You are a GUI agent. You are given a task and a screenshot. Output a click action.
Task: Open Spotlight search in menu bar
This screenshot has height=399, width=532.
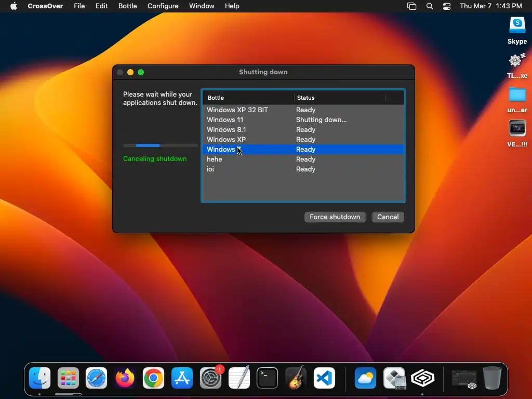pos(430,6)
